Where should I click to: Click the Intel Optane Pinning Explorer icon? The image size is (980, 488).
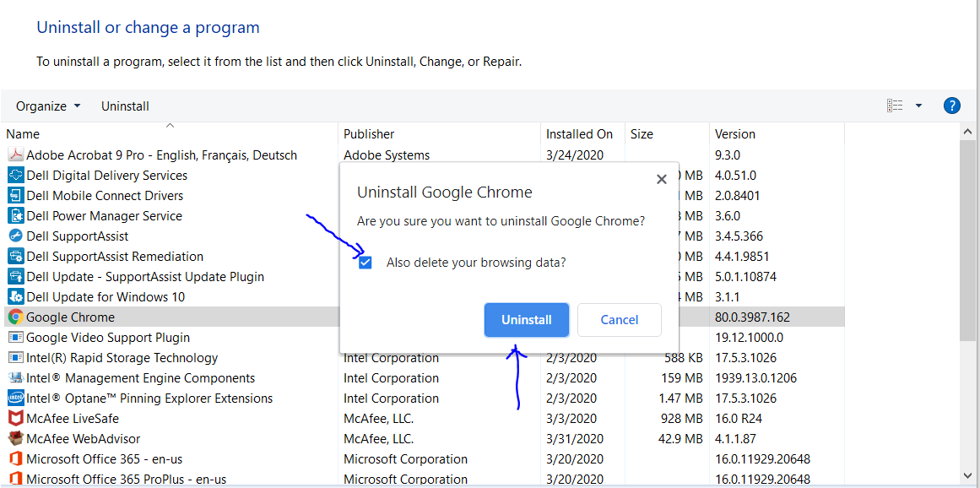click(x=15, y=399)
